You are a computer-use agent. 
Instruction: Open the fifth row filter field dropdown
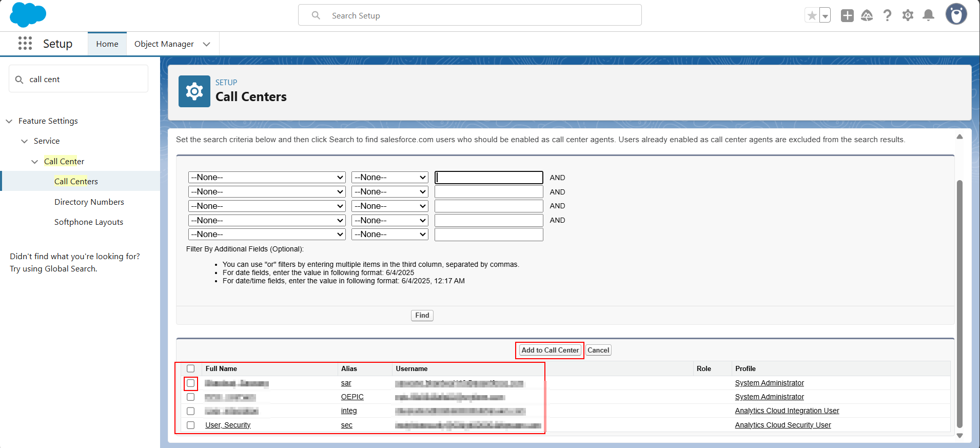[267, 235]
